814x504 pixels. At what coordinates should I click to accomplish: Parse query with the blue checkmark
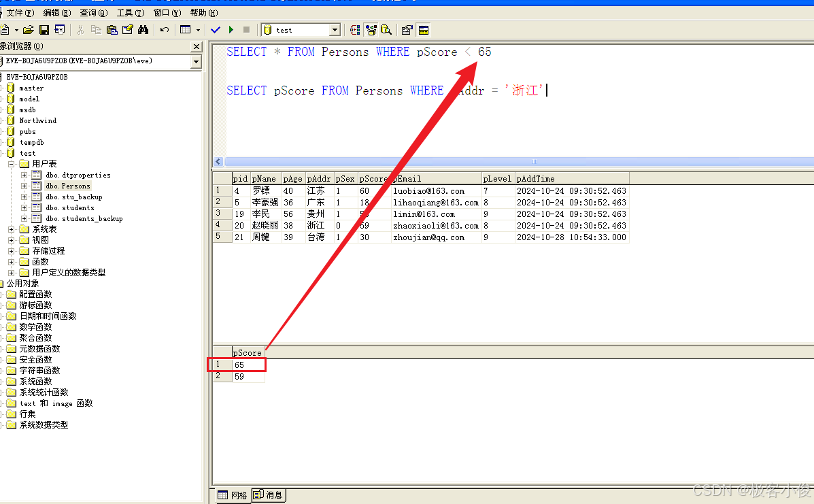point(216,30)
